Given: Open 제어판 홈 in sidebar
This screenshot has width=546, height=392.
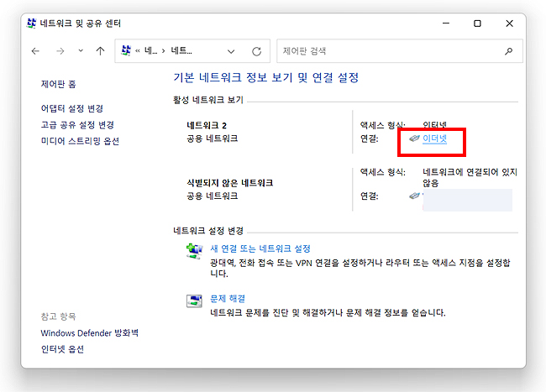Looking at the screenshot, I should point(59,84).
